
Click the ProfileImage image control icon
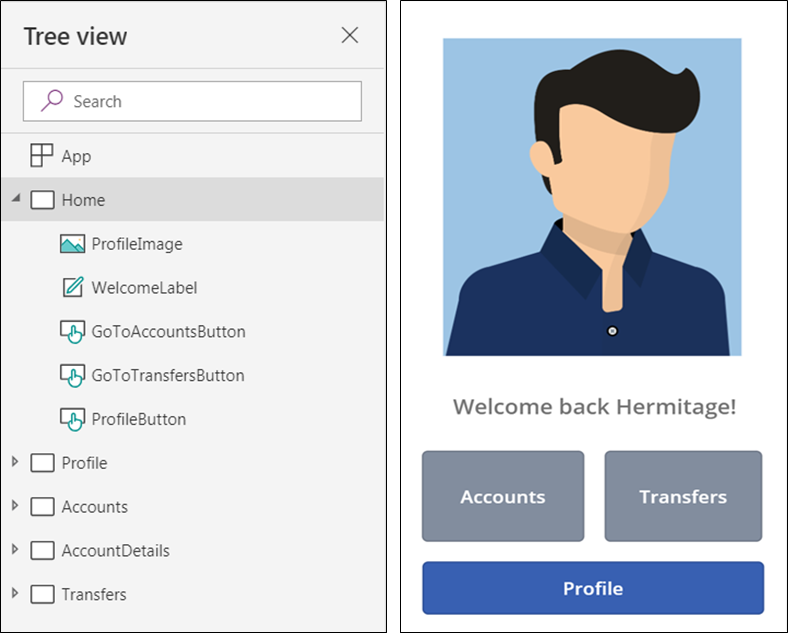pyautogui.click(x=72, y=244)
